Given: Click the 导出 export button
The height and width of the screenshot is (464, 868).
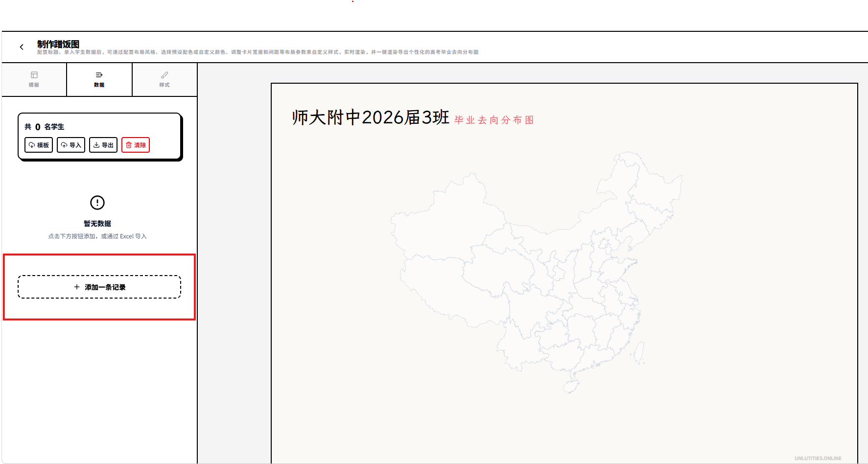Looking at the screenshot, I should (x=103, y=145).
